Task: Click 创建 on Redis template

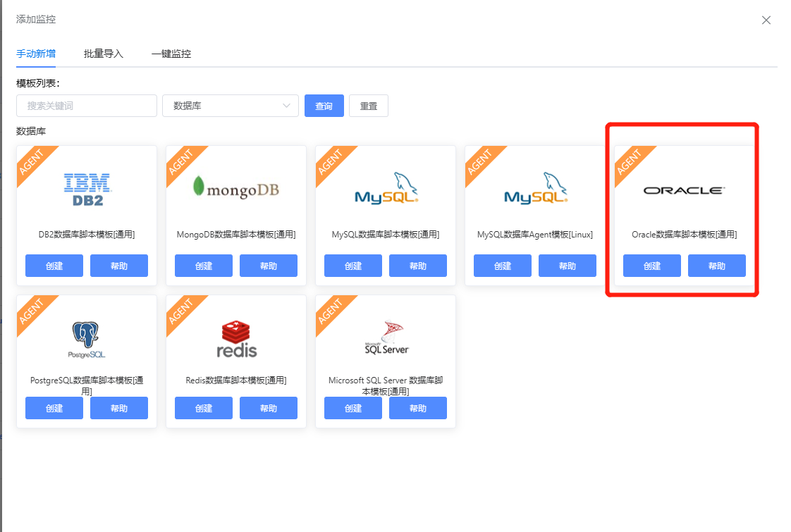Action: [x=204, y=408]
